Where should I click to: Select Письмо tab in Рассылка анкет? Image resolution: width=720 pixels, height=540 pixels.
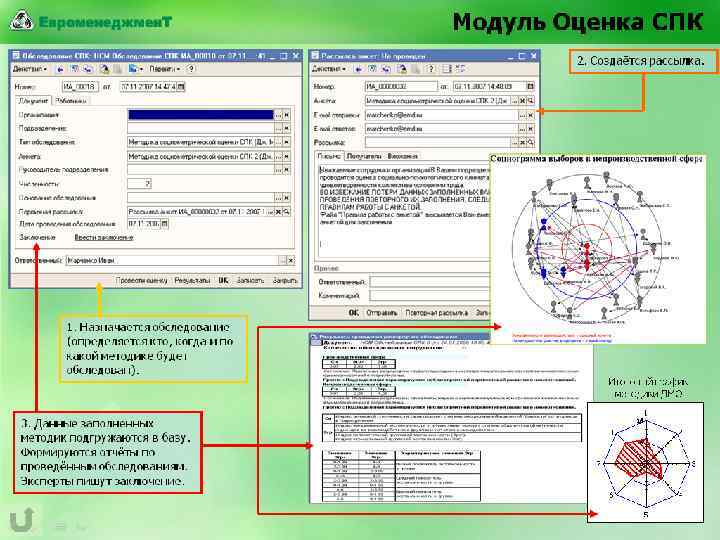(330, 156)
